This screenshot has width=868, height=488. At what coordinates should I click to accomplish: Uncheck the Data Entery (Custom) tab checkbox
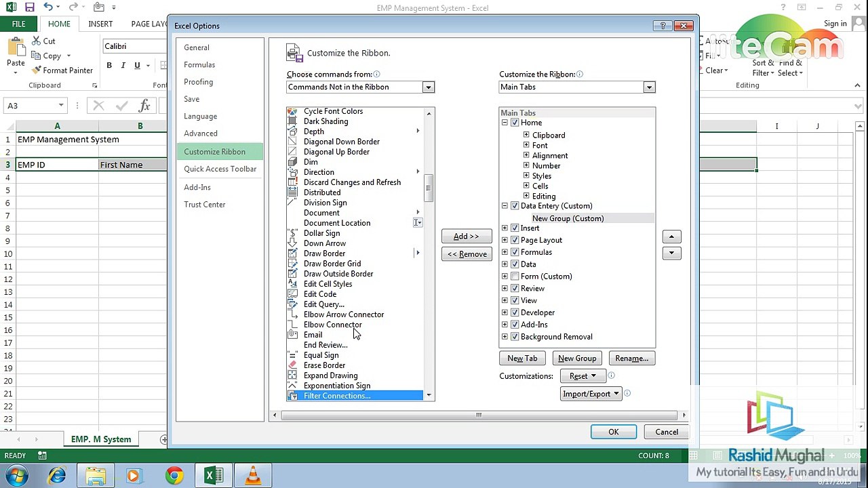[x=515, y=206]
